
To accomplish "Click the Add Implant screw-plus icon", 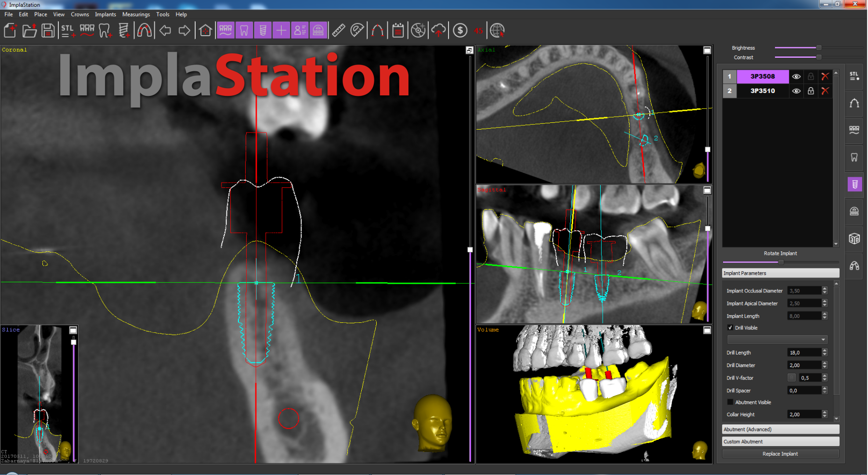I will tap(124, 31).
